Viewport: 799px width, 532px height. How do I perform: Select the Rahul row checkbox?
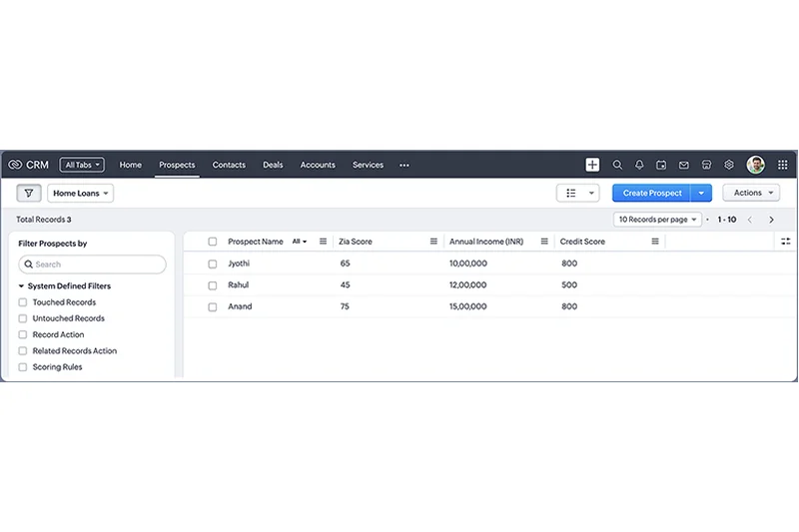click(x=213, y=285)
